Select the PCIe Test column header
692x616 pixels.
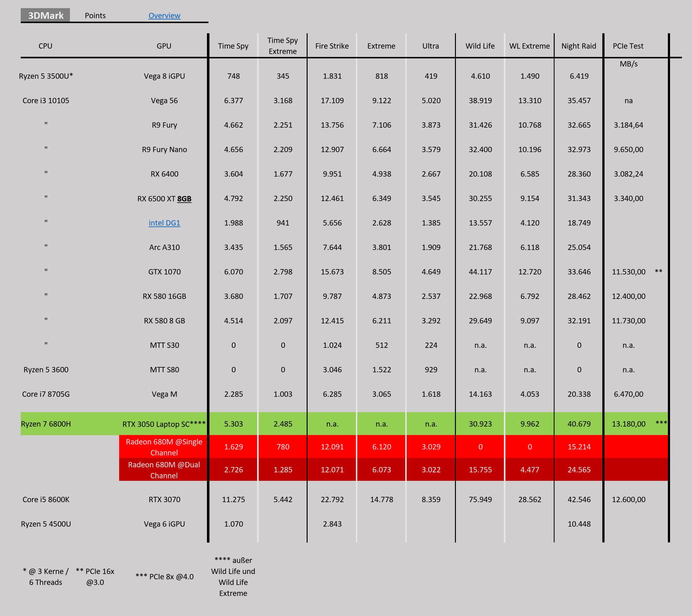pyautogui.click(x=628, y=46)
